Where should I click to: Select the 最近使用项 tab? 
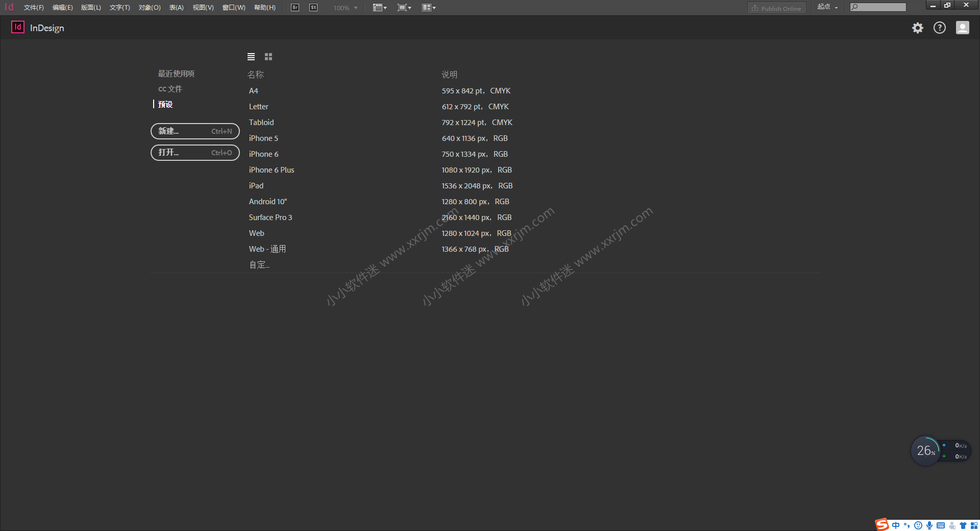(x=176, y=74)
